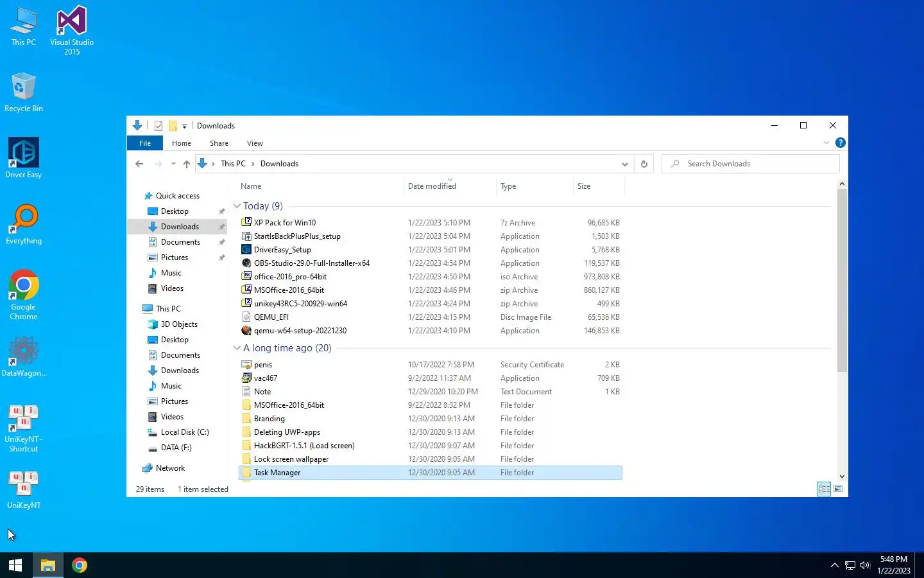Click Search Downloads field
Screen dimensions: 924x578
(751, 164)
